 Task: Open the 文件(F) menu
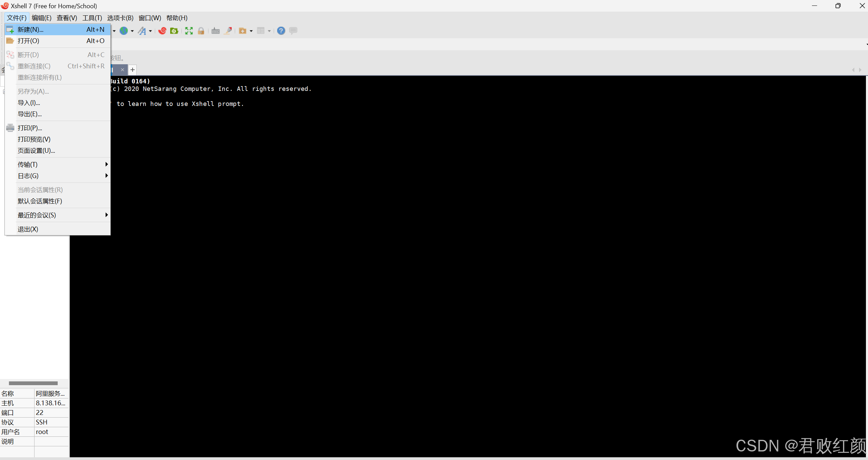[17, 18]
